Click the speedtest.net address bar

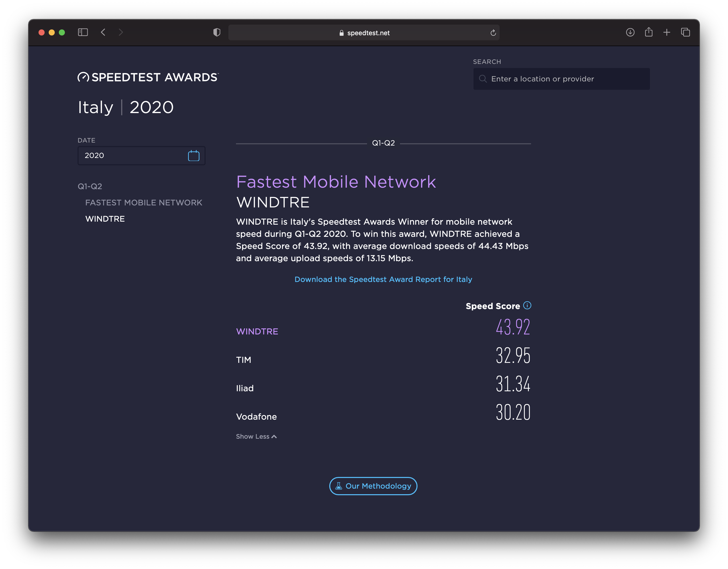coord(364,33)
